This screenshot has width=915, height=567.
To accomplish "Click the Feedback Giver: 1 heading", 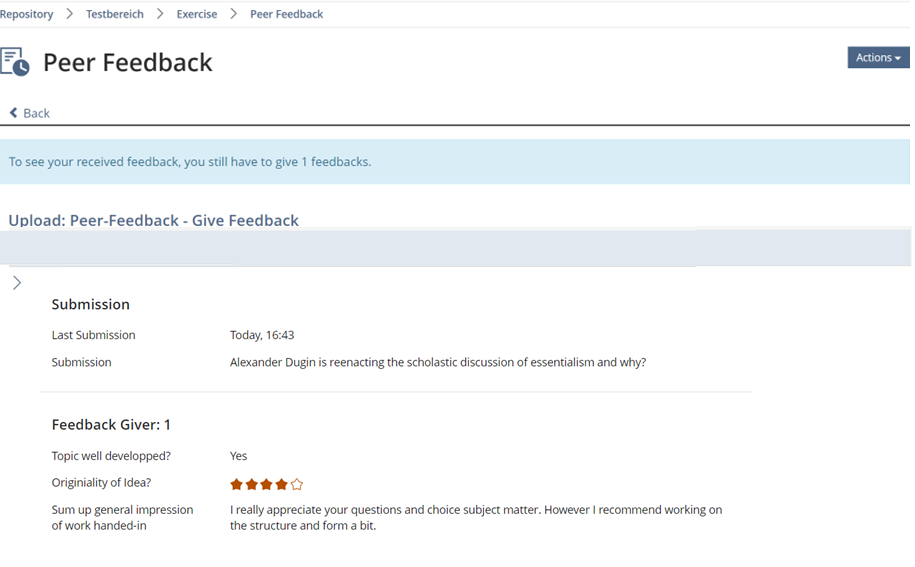I will pos(111,425).
